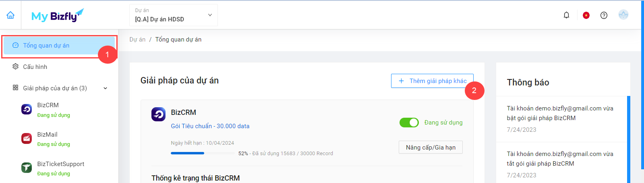This screenshot has width=644, height=183.
Task: Click the BizCRM usage progress bar
Action: [202, 153]
